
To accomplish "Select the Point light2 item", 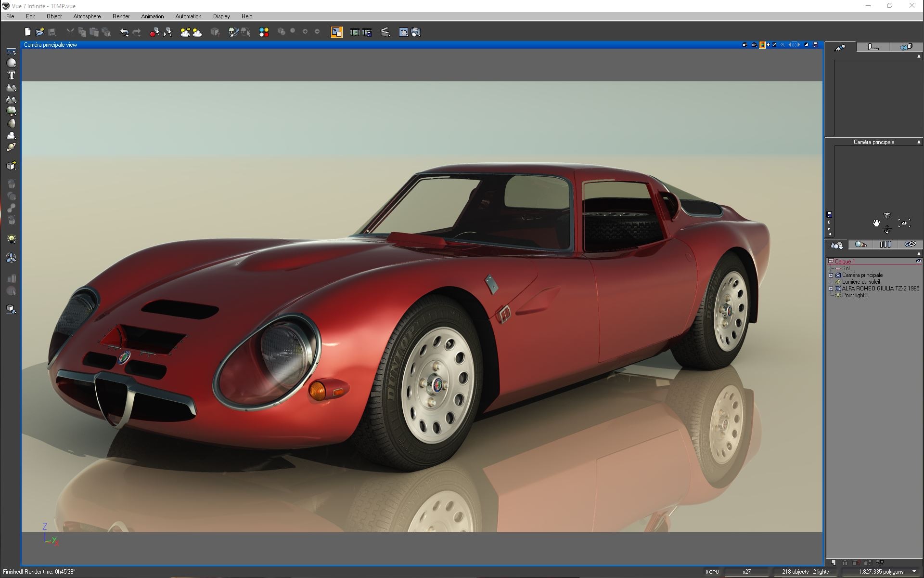I will pos(855,295).
